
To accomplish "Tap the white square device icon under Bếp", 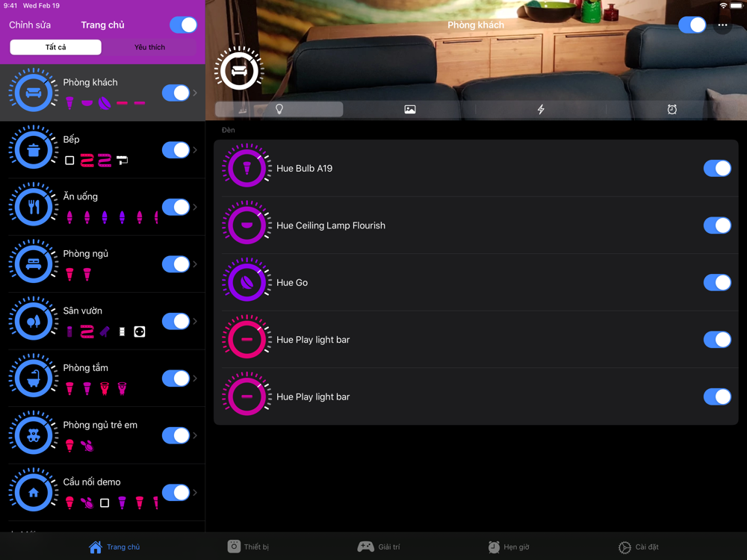I will [69, 161].
